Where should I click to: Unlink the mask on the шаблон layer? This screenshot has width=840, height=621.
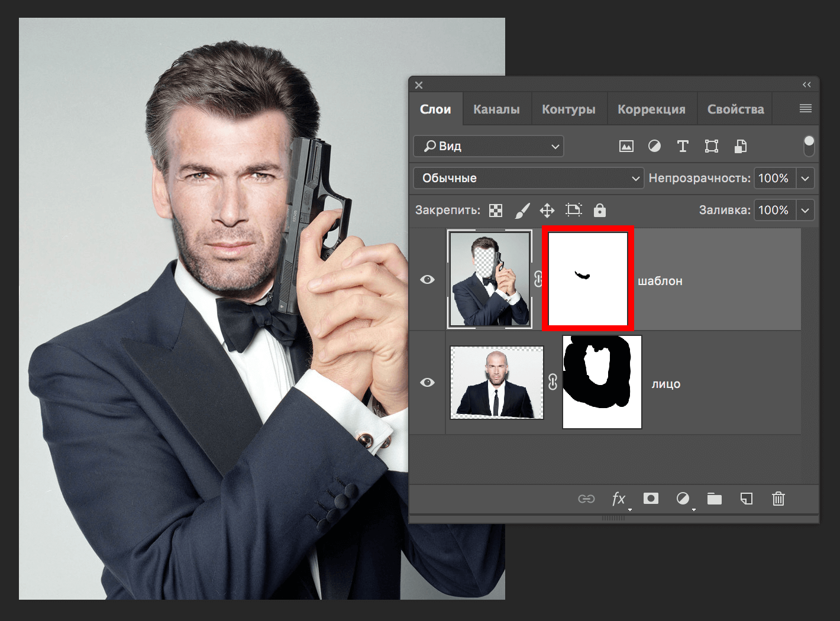click(x=538, y=279)
